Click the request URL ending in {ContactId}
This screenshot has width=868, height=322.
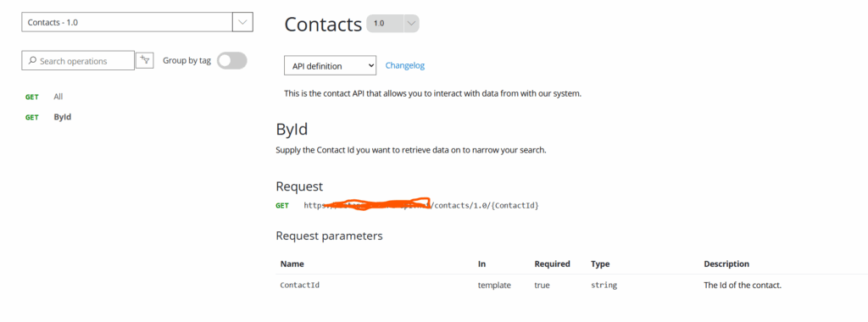(421, 205)
